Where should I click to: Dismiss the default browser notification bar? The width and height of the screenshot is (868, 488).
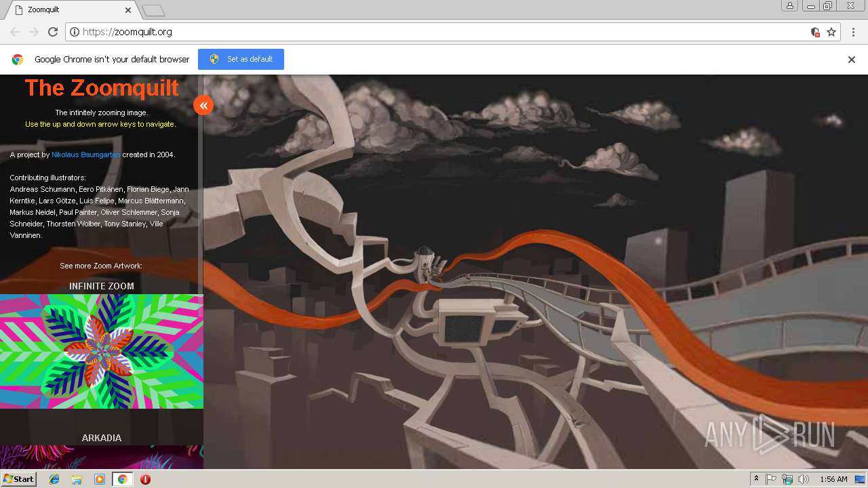click(852, 60)
